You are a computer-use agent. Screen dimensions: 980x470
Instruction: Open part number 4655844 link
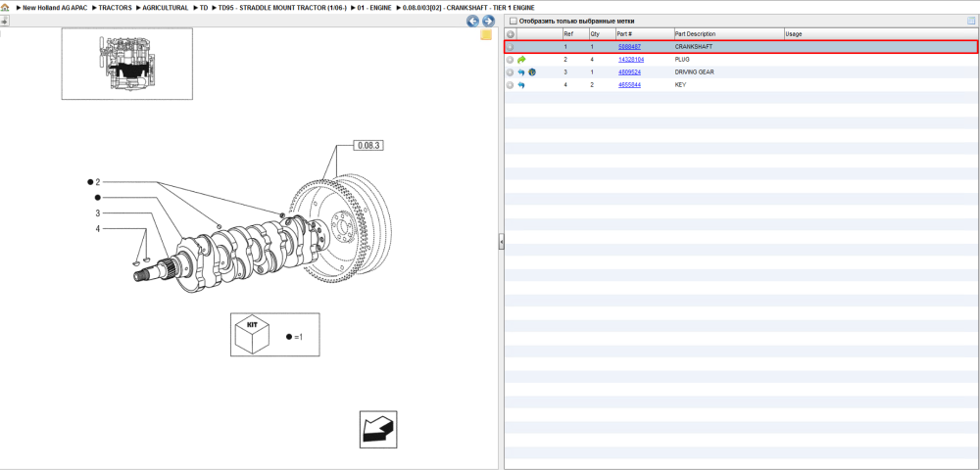pyautogui.click(x=629, y=85)
